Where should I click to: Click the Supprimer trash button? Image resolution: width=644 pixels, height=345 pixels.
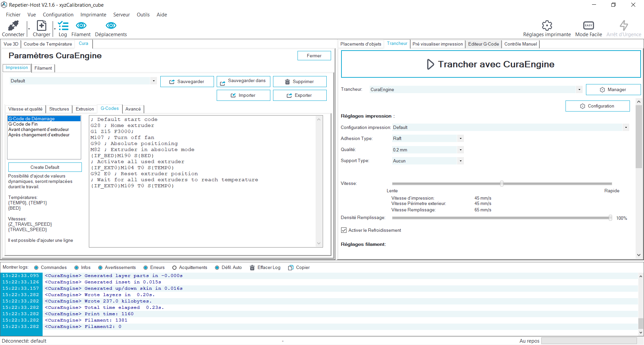coord(300,81)
